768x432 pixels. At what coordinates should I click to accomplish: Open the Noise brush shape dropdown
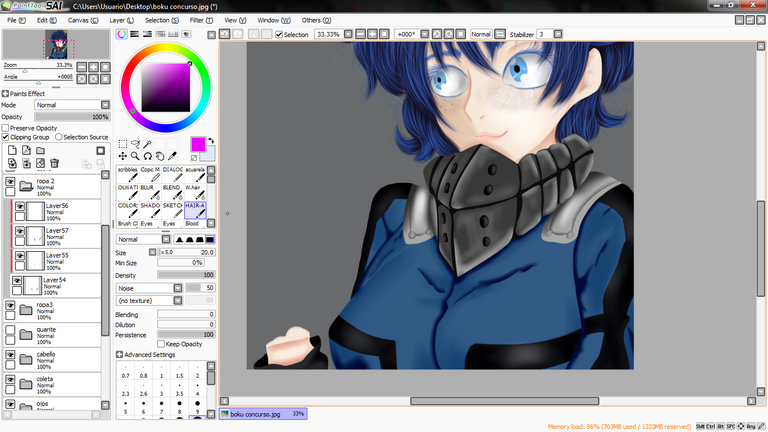178,288
